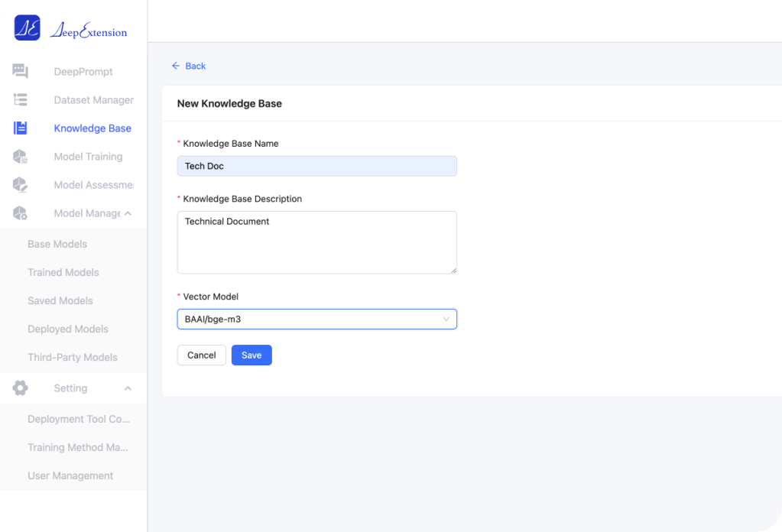Collapse the Setting section chevron
Screen dimensions: 782x532
(128, 388)
